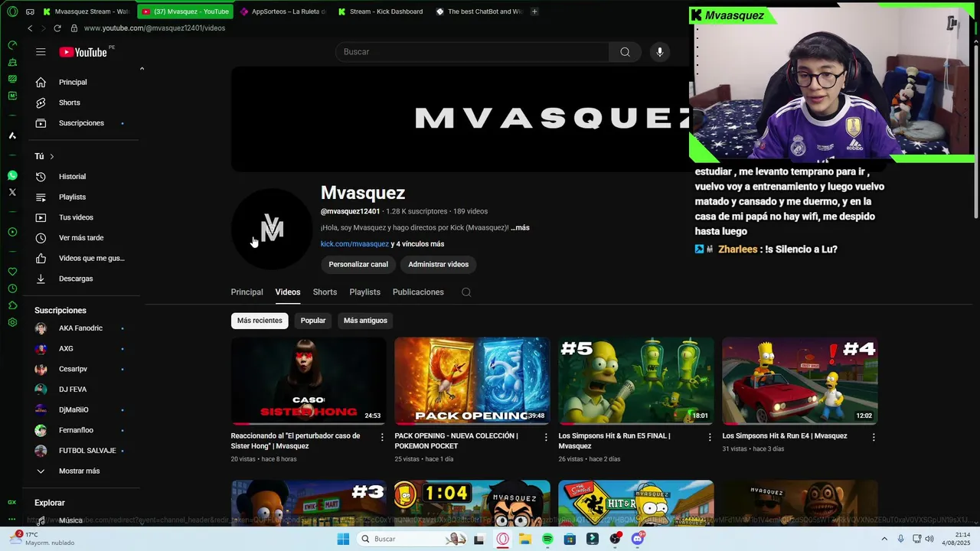Screen dimensions: 980x551
Task: Open Historial in the YouTube sidebar
Action: [x=82, y=177]
